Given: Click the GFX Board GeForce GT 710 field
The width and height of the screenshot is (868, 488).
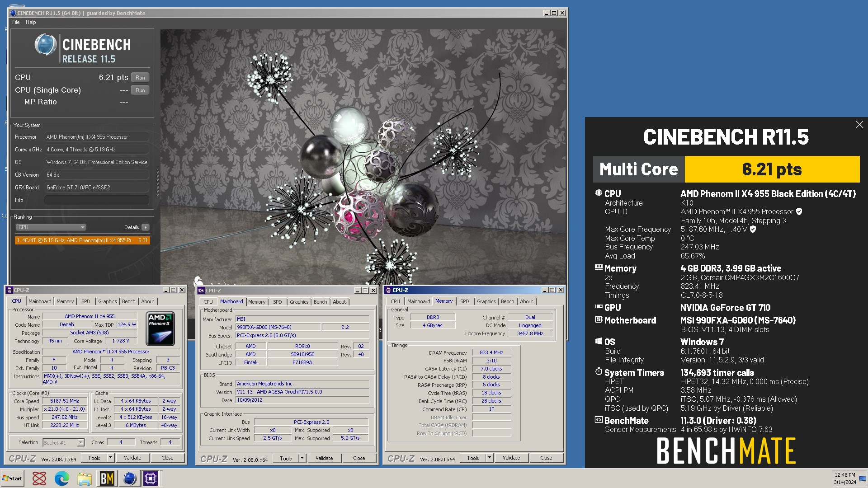Looking at the screenshot, I should click(x=97, y=188).
